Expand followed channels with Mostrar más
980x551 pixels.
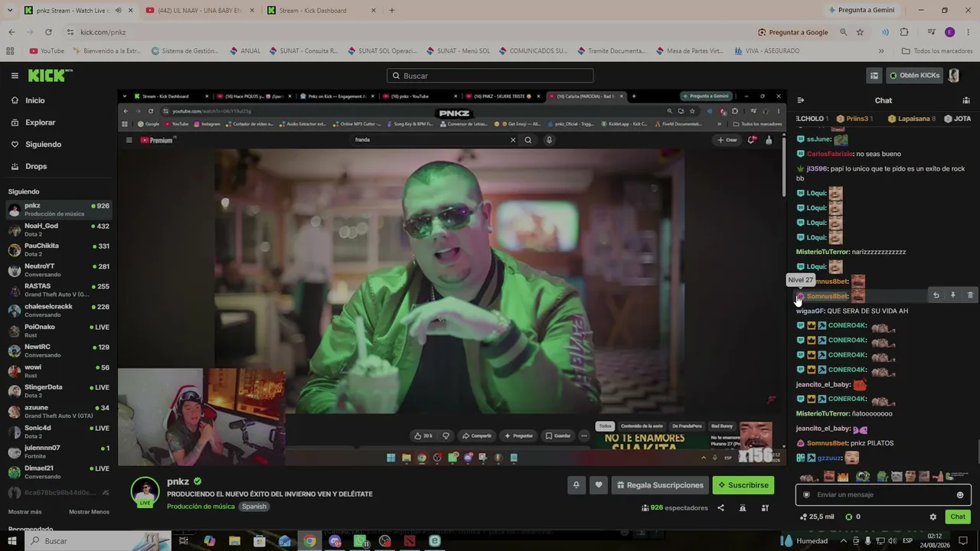click(24, 512)
